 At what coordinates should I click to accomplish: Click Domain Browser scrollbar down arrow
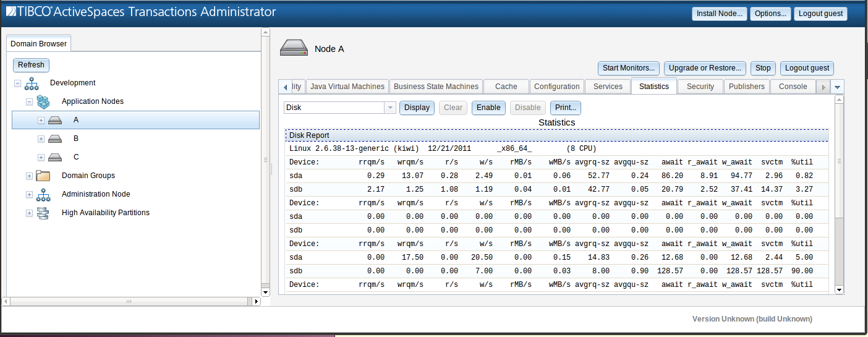pyautogui.click(x=265, y=292)
